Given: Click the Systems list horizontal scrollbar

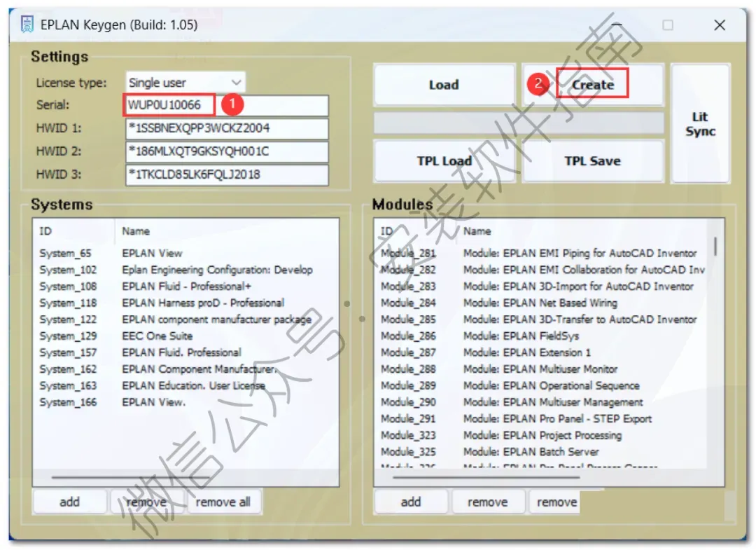Looking at the screenshot, I should [130, 477].
